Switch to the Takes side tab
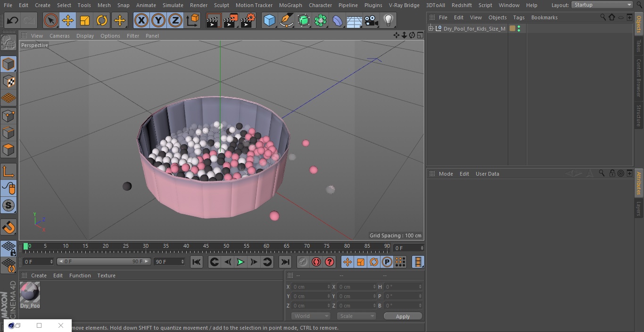 pos(639,45)
